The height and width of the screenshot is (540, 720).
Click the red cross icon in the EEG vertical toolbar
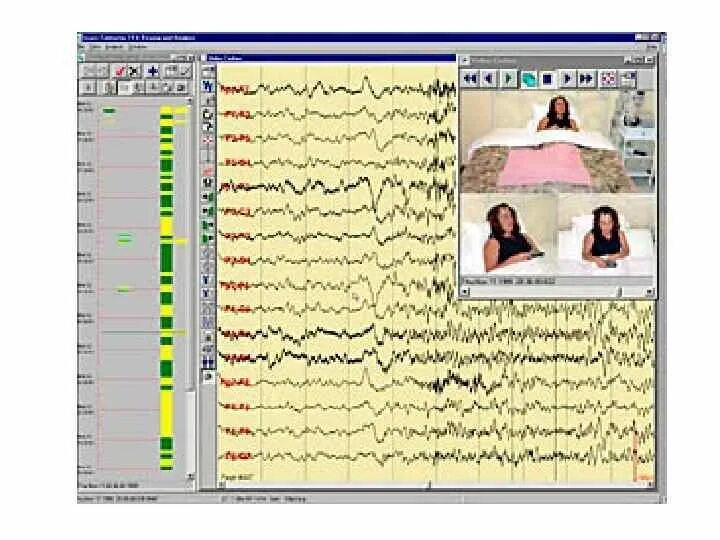pyautogui.click(x=208, y=140)
